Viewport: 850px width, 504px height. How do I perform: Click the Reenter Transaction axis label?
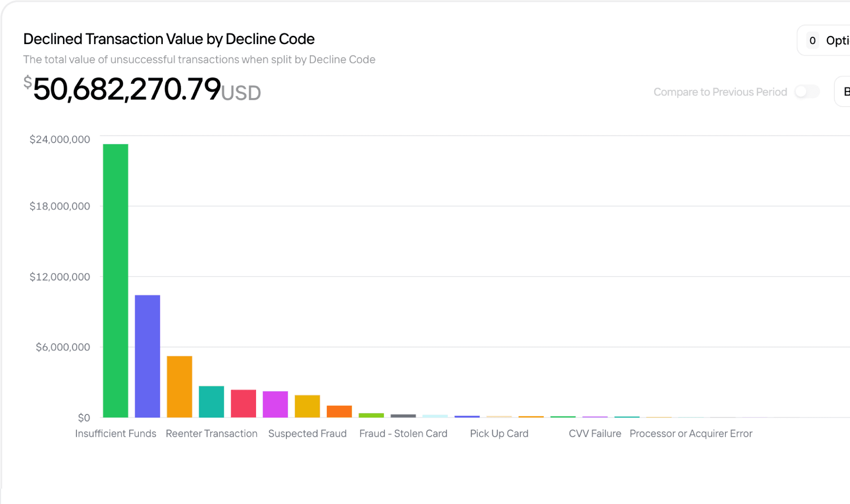click(211, 433)
